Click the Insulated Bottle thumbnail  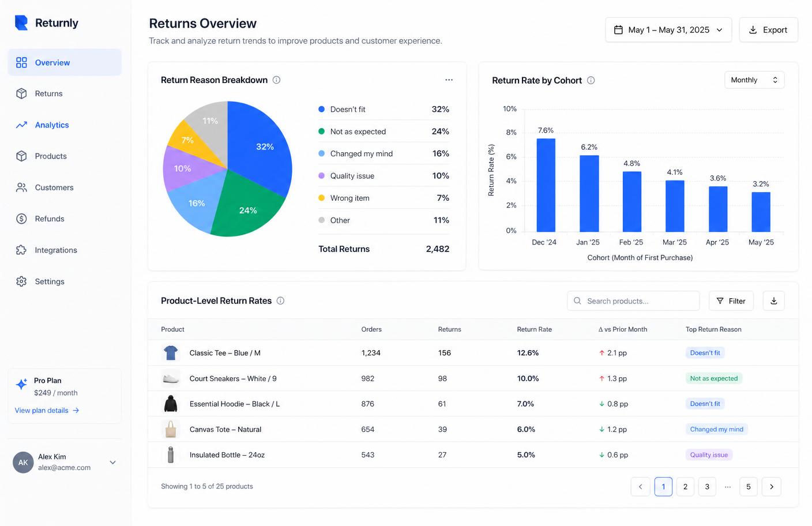pos(171,454)
